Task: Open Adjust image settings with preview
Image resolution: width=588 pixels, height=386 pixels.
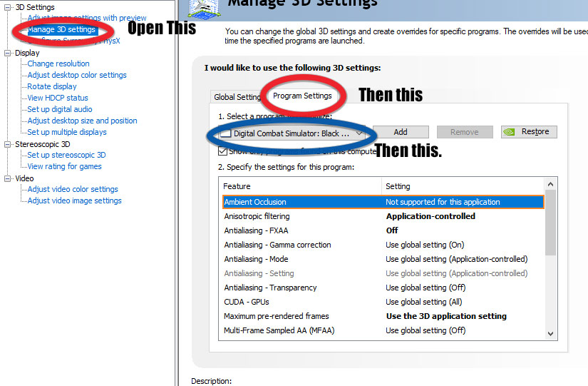Action: pos(87,18)
